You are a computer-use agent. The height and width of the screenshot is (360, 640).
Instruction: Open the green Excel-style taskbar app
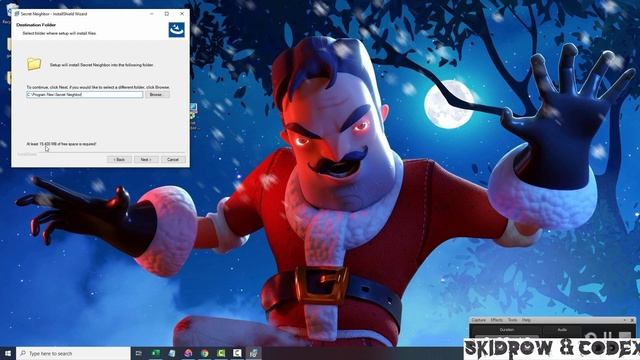coord(156,353)
